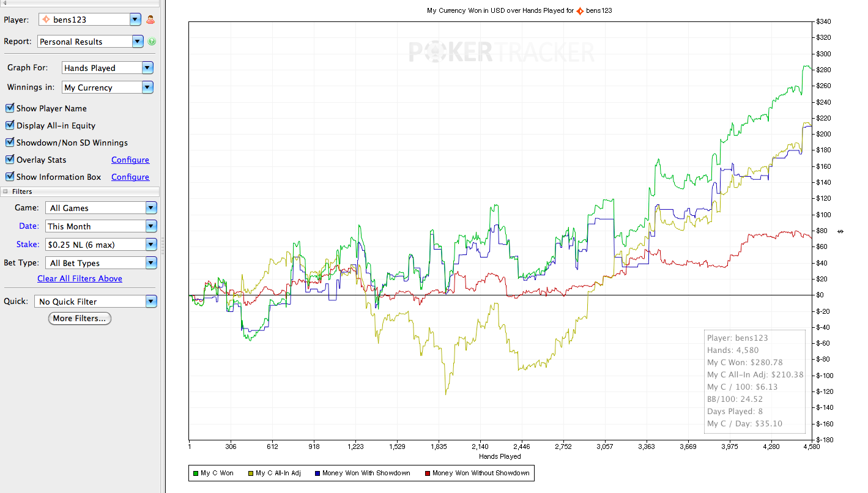Open Configure for Show Information Box
Screen dimensions: 868x493
[130, 177]
